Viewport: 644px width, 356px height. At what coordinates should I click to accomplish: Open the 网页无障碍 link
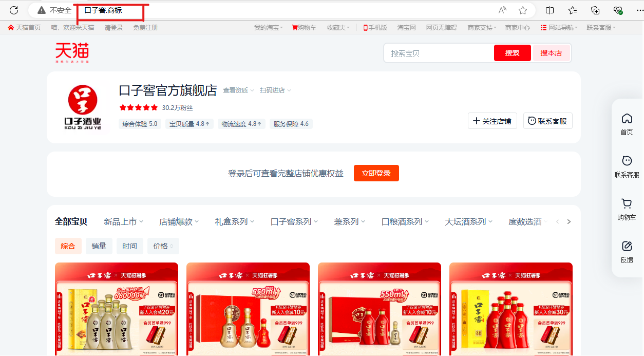pyautogui.click(x=442, y=28)
